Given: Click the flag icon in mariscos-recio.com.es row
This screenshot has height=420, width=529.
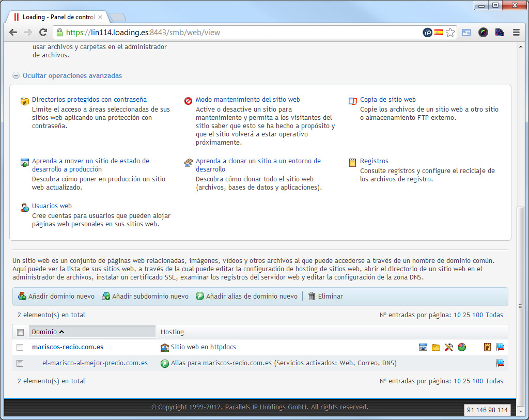Looking at the screenshot, I should [500, 347].
